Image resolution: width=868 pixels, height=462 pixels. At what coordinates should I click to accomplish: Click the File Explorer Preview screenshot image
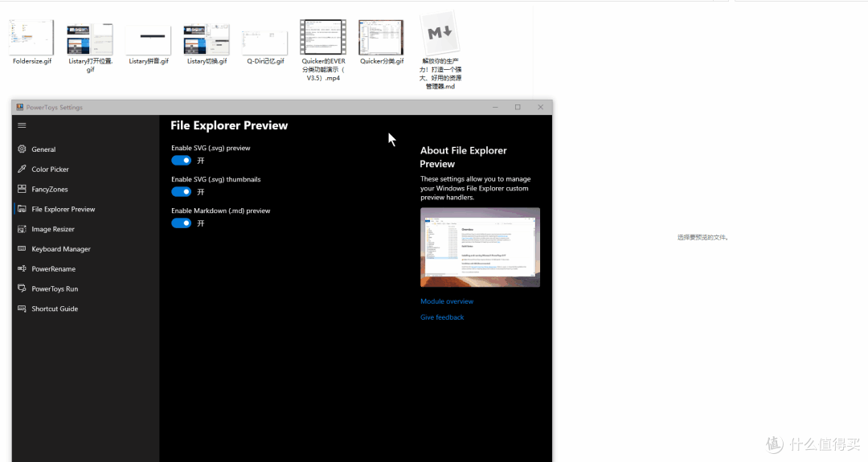[x=480, y=247]
